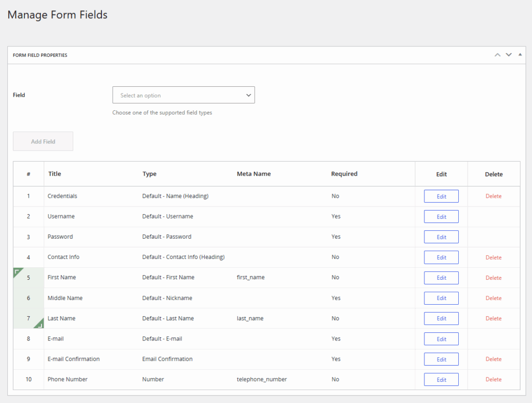Edit the Contact Info field

[x=441, y=257]
